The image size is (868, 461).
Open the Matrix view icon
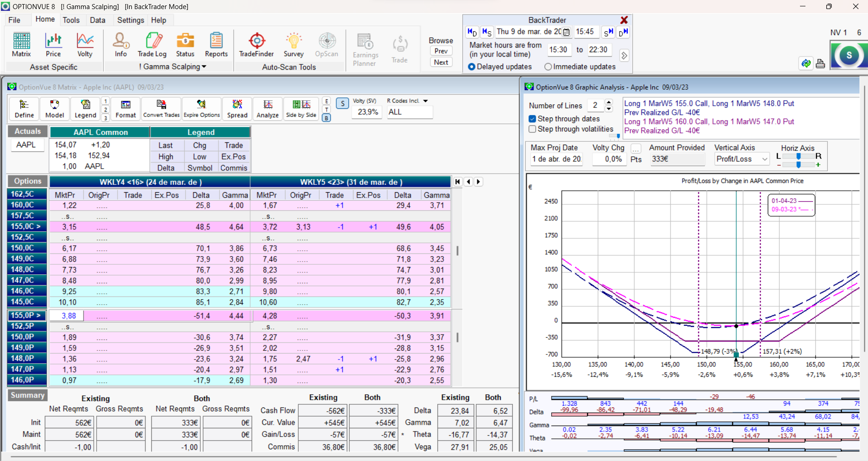point(21,45)
